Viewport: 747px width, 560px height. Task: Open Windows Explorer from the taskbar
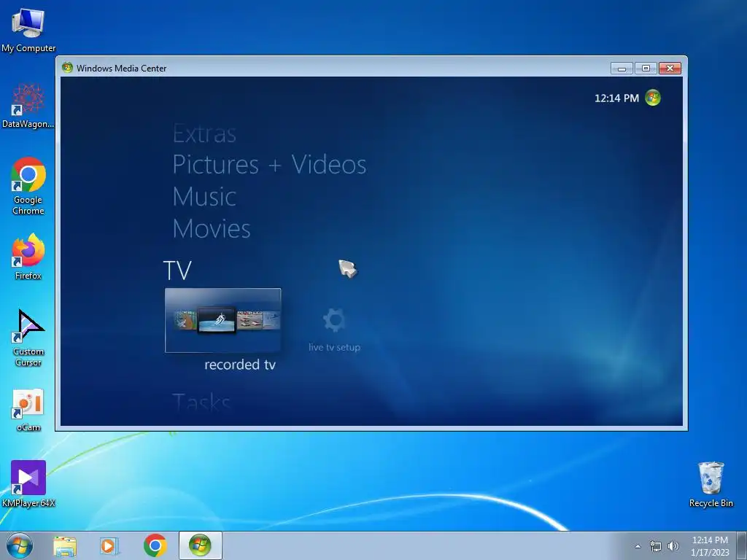[x=65, y=545]
